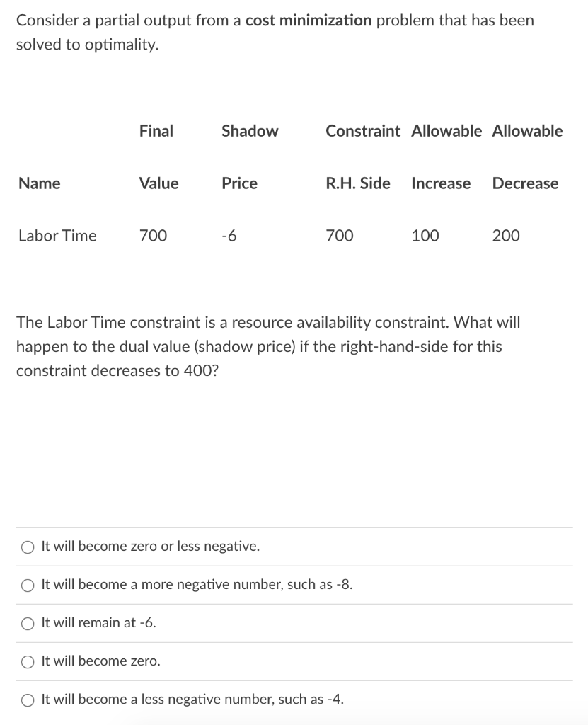
Task: Click the Allowable Increase value 100
Action: [425, 236]
